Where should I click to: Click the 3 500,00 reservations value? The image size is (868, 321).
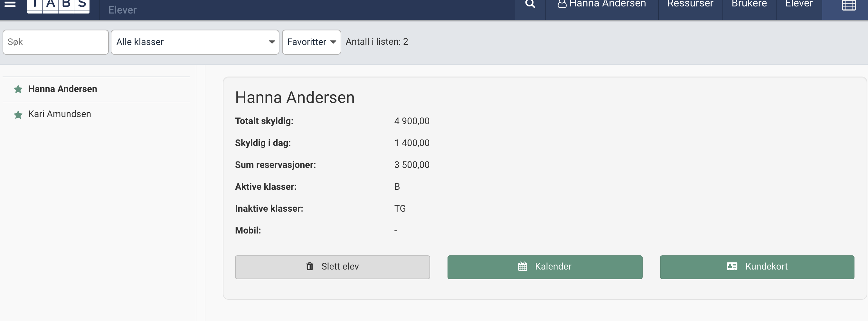(412, 165)
